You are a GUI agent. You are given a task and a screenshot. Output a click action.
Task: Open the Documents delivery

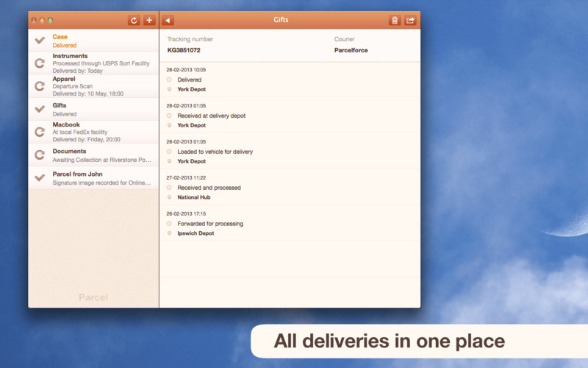[x=94, y=155]
